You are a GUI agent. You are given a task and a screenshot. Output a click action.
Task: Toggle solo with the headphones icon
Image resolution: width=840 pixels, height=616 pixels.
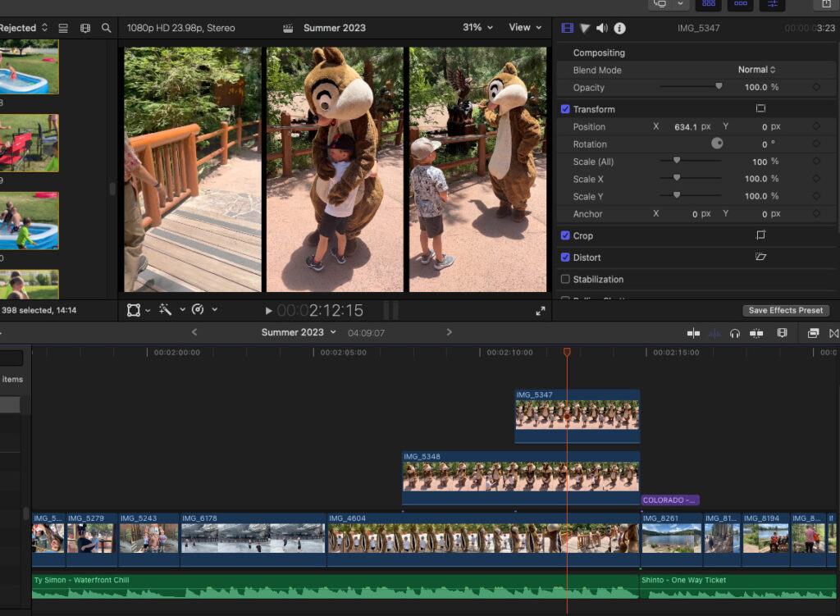point(734,333)
